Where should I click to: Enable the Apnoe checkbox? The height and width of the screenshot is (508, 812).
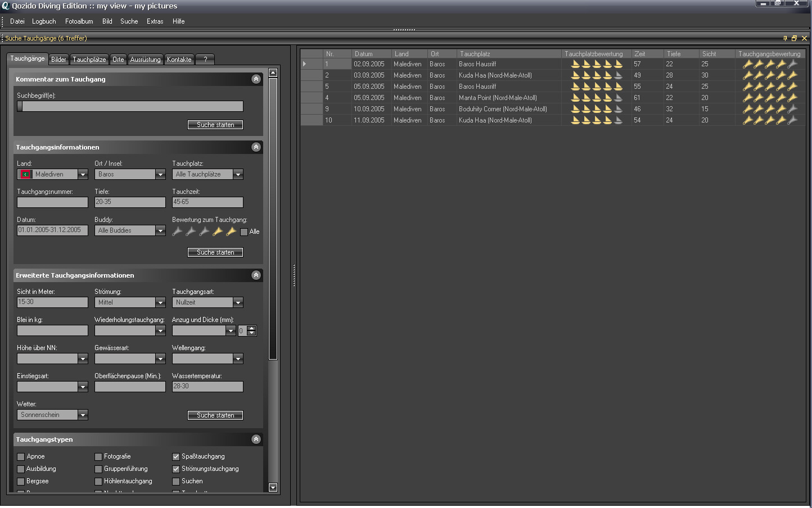tap(21, 457)
